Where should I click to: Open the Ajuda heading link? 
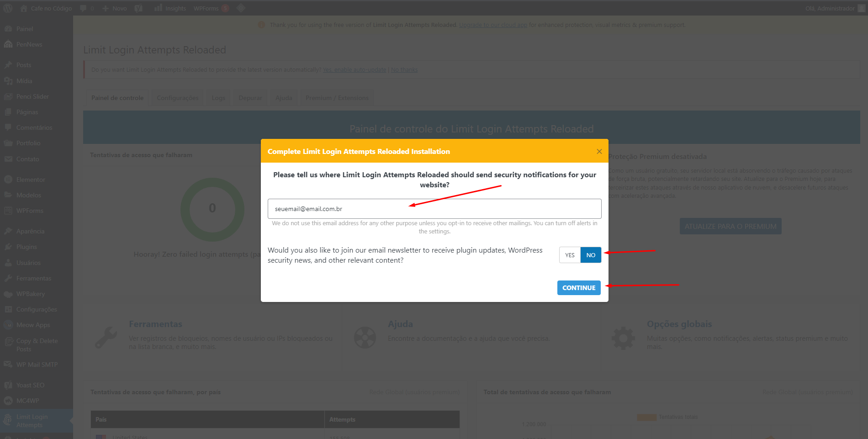pyautogui.click(x=400, y=324)
